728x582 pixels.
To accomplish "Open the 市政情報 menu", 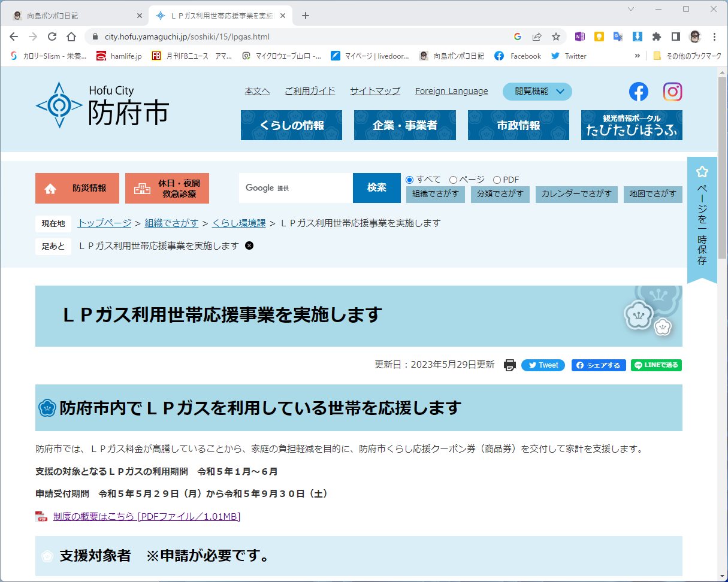I will pos(518,125).
